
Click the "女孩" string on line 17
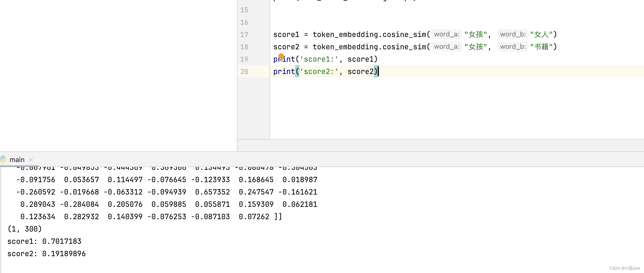(x=476, y=34)
